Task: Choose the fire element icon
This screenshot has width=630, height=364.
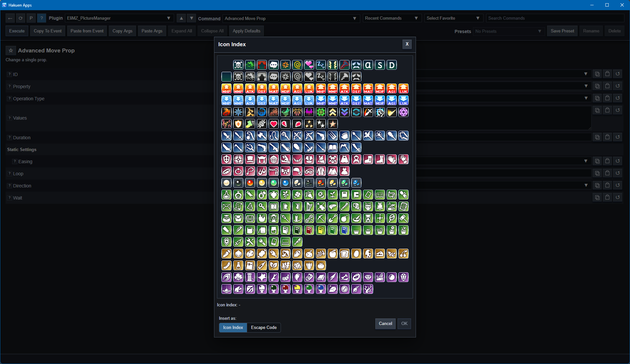Action: [226, 112]
